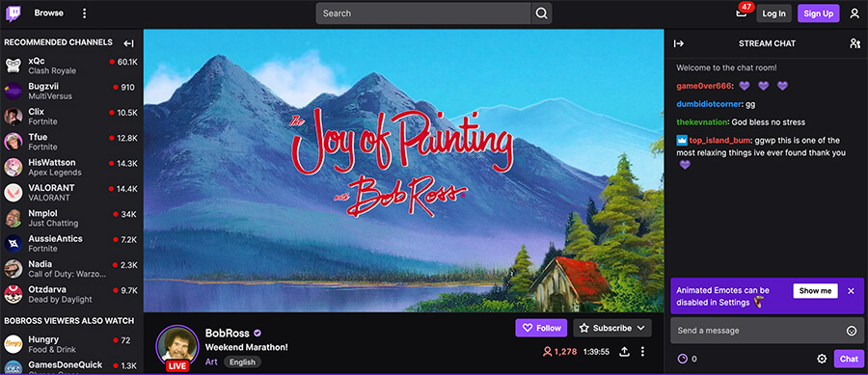Viewport: 868px width, 375px height.
Task: Click the verified badge next to BobRoss
Action: 258,333
